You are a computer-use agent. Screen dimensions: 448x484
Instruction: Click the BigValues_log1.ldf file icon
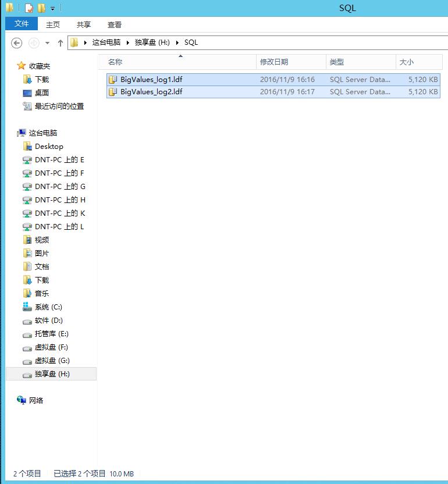[113, 80]
